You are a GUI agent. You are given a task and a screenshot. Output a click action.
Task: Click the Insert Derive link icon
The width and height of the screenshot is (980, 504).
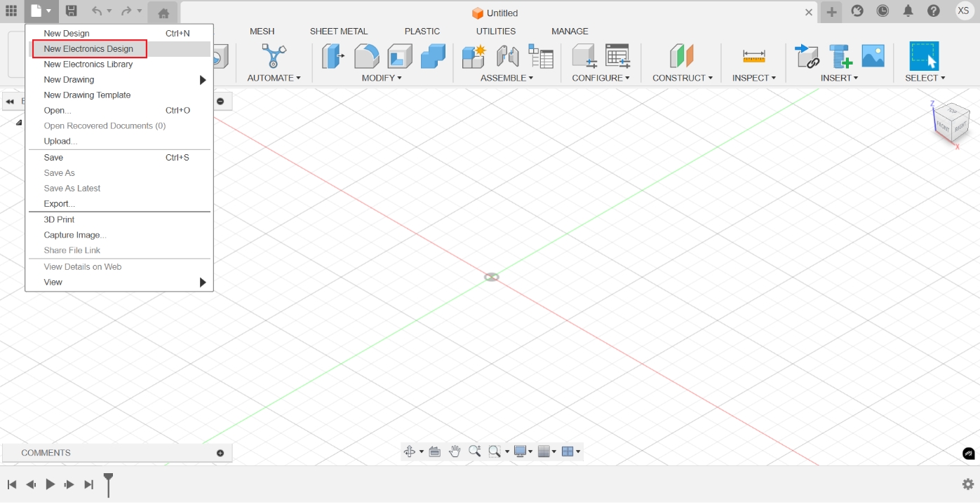806,56
